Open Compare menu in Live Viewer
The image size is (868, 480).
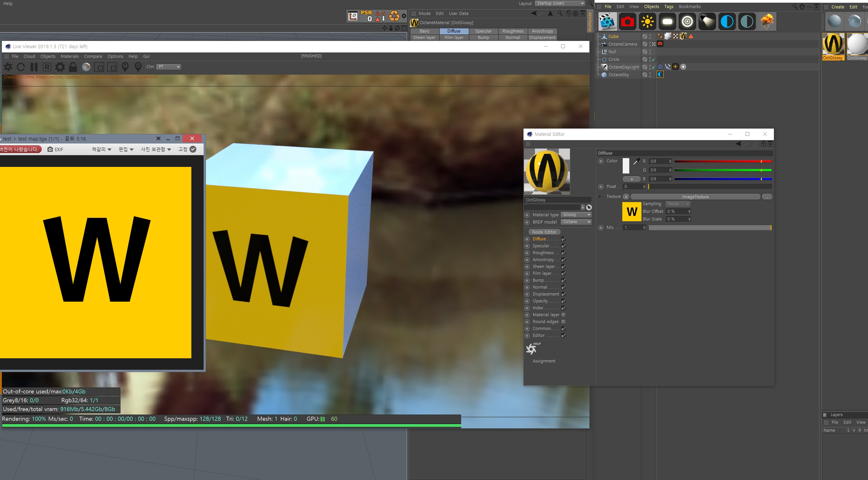(93, 56)
